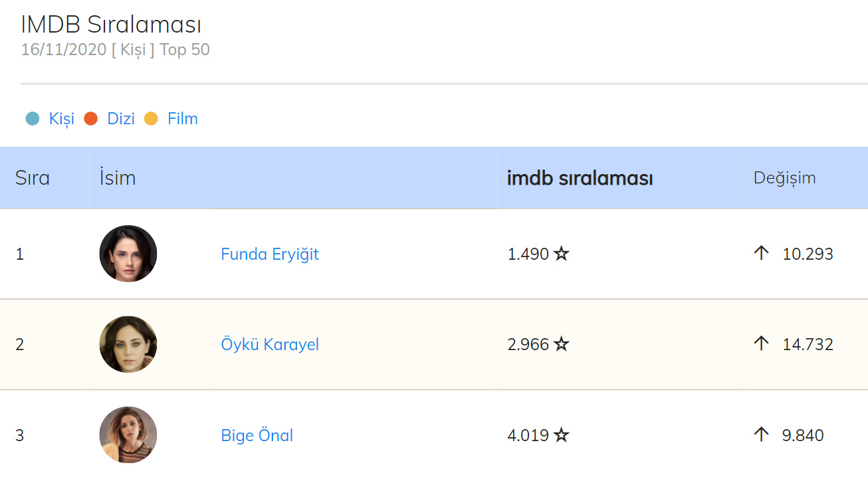Switch to the Film category
Image resolution: width=868 pixels, height=477 pixels.
(x=183, y=119)
